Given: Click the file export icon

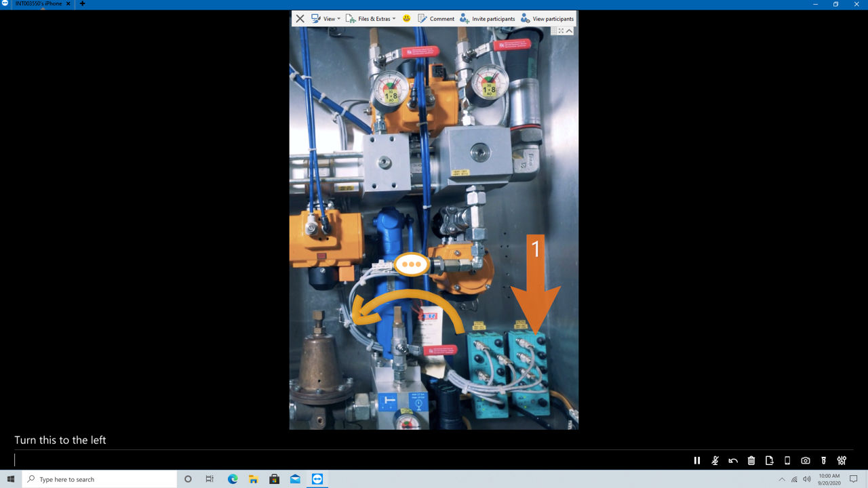Looking at the screenshot, I should pos(769,460).
